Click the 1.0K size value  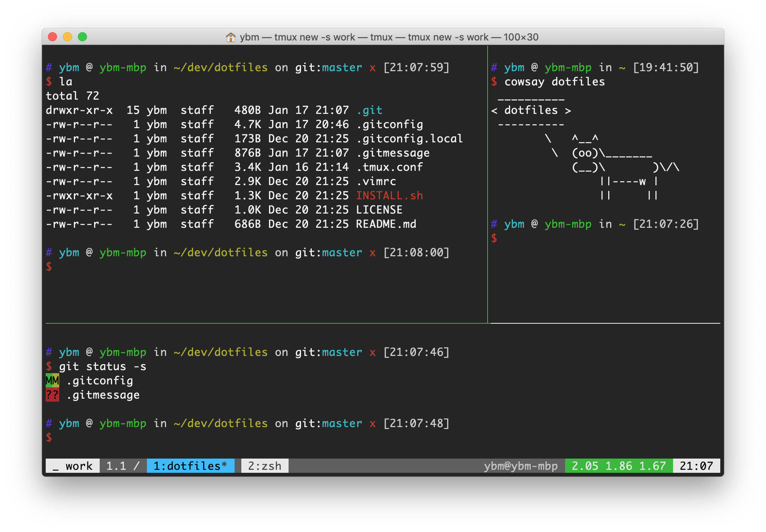tap(248, 210)
